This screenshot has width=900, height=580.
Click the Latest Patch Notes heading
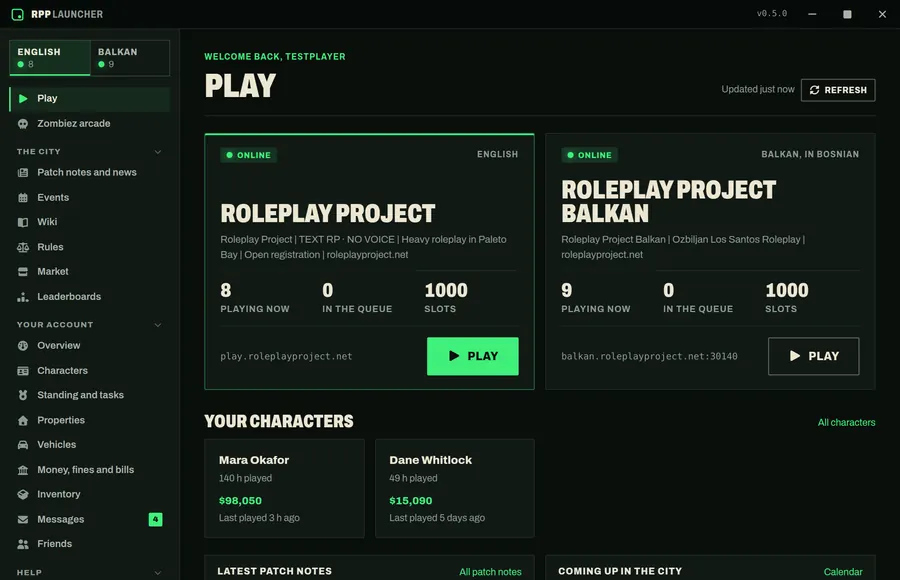click(274, 571)
